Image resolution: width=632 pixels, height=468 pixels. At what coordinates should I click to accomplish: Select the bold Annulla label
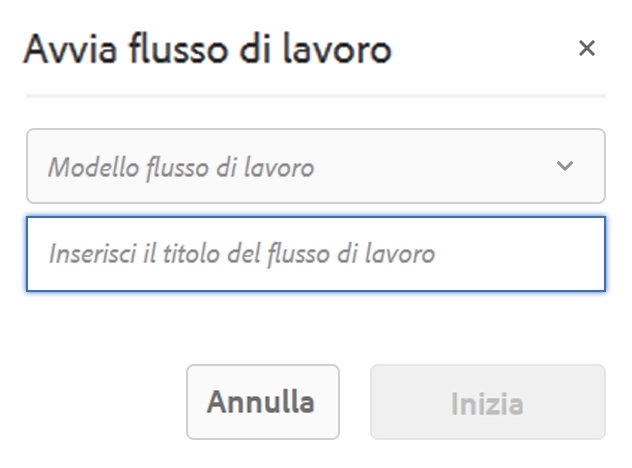[x=260, y=402]
